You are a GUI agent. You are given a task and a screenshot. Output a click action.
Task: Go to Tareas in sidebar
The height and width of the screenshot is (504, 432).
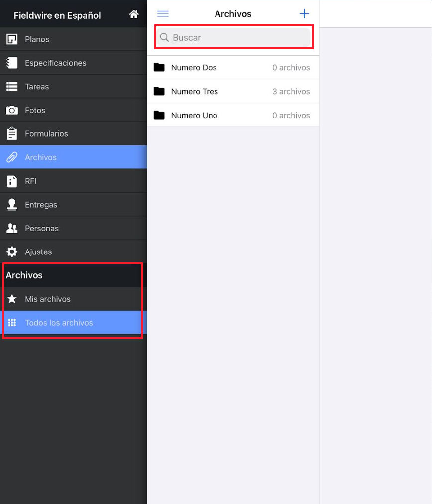click(x=74, y=87)
